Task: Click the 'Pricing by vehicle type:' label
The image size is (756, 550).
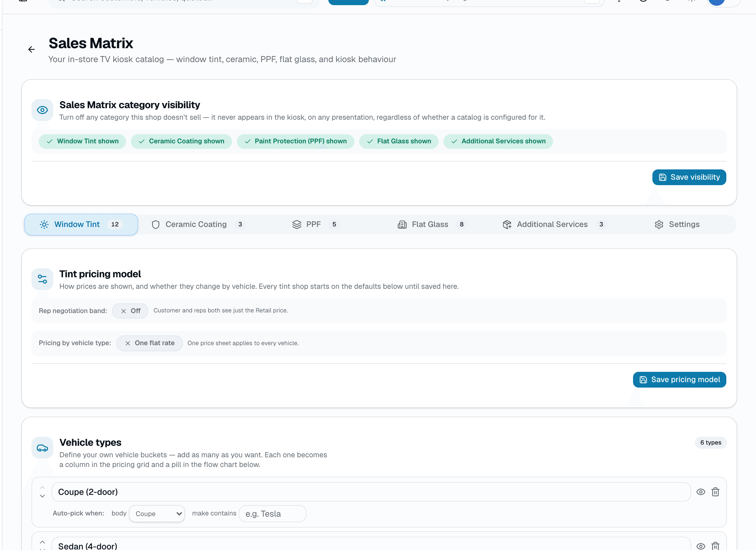Action: pos(75,343)
